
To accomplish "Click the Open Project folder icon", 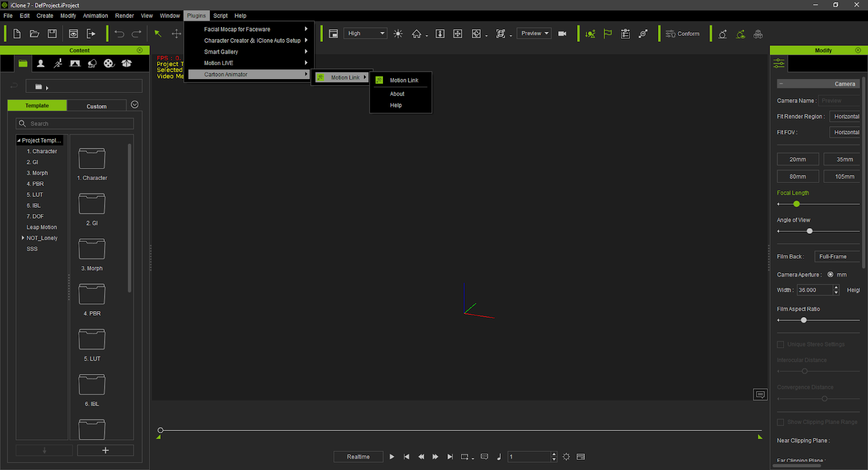I will point(34,34).
